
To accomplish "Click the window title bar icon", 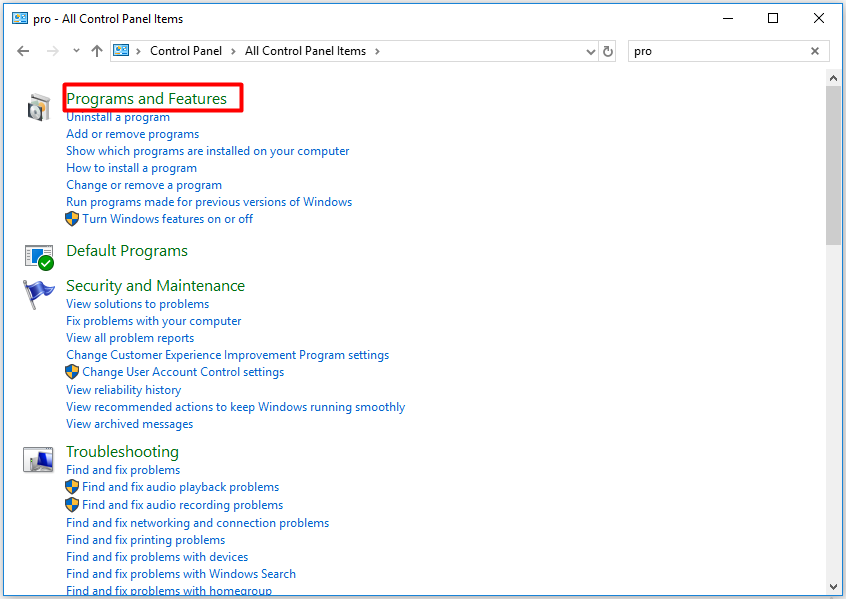I will [20, 18].
